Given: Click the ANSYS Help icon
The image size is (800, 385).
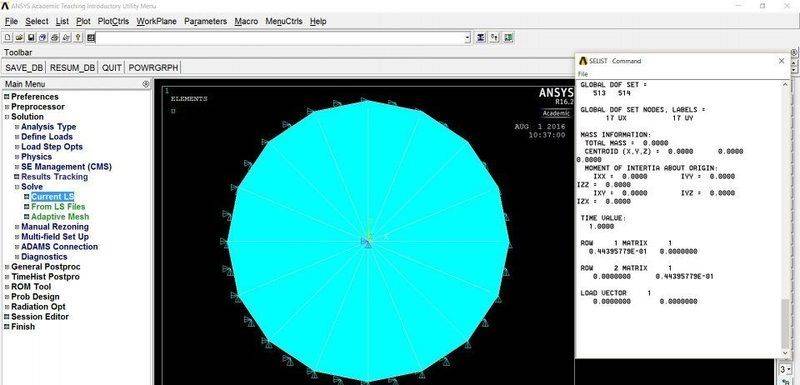Looking at the screenshot, I should coord(78,38).
